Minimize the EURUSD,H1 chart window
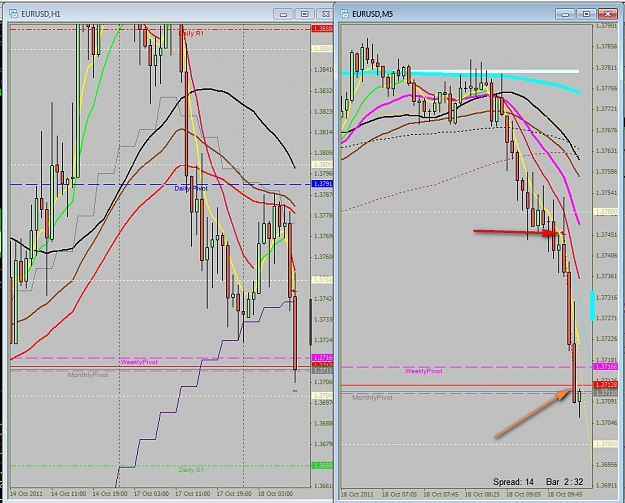The width and height of the screenshot is (625, 503). click(x=283, y=14)
